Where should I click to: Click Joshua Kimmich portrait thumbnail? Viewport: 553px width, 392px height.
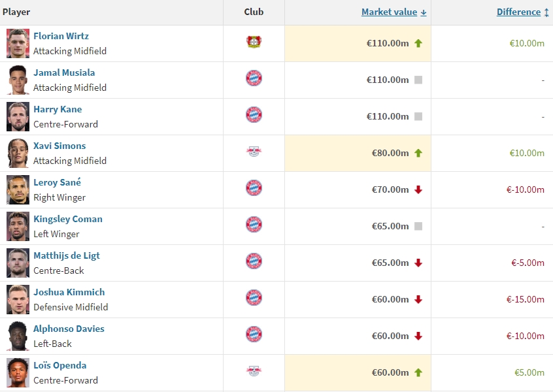pos(18,299)
